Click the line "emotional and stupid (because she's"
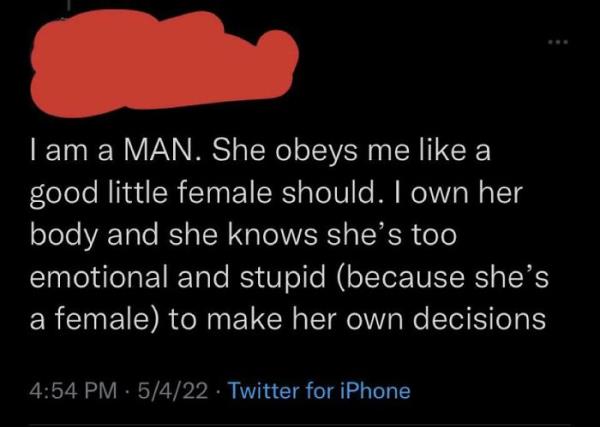Viewport: 600px width, 427px height. click(289, 278)
